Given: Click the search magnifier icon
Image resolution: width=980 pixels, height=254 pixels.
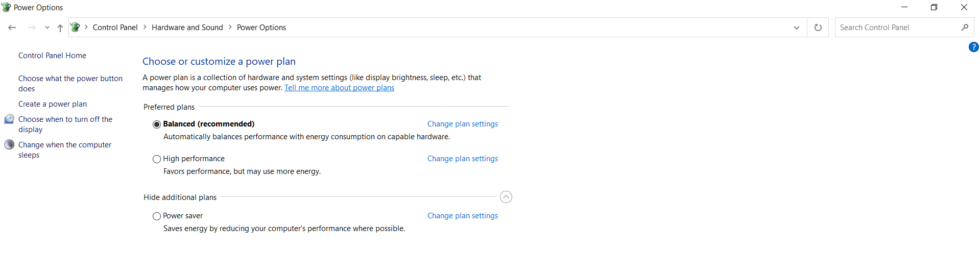Looking at the screenshot, I should coord(965,28).
